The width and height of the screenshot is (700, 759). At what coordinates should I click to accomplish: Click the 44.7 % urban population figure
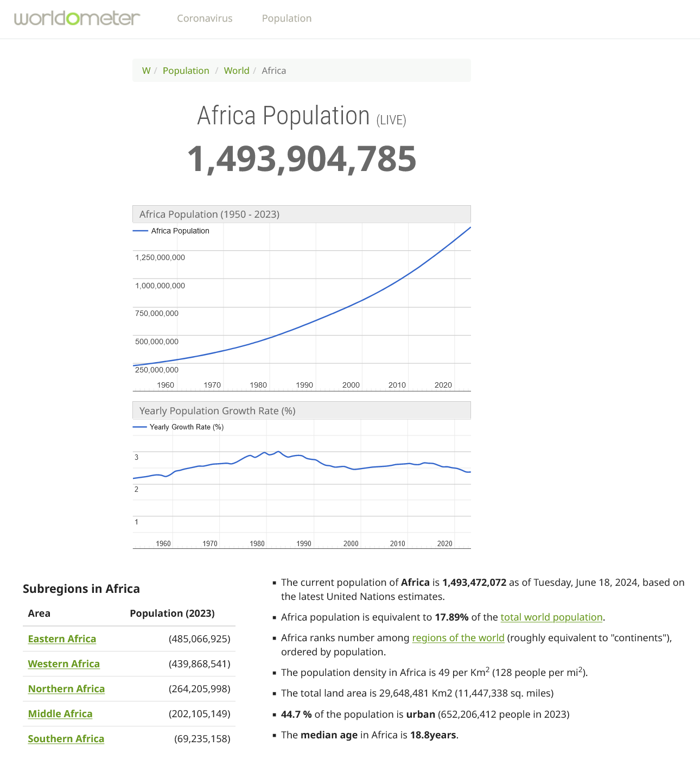tap(296, 714)
